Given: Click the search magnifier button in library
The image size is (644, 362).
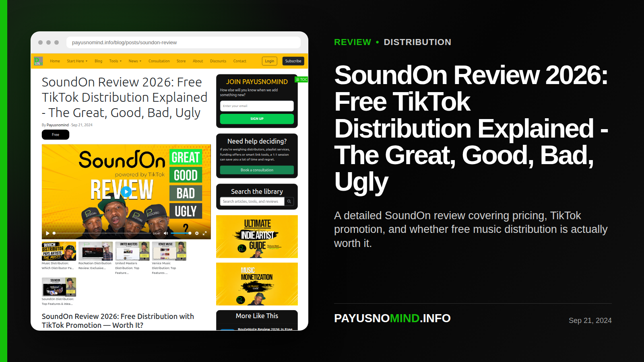Looking at the screenshot, I should click(x=289, y=202).
